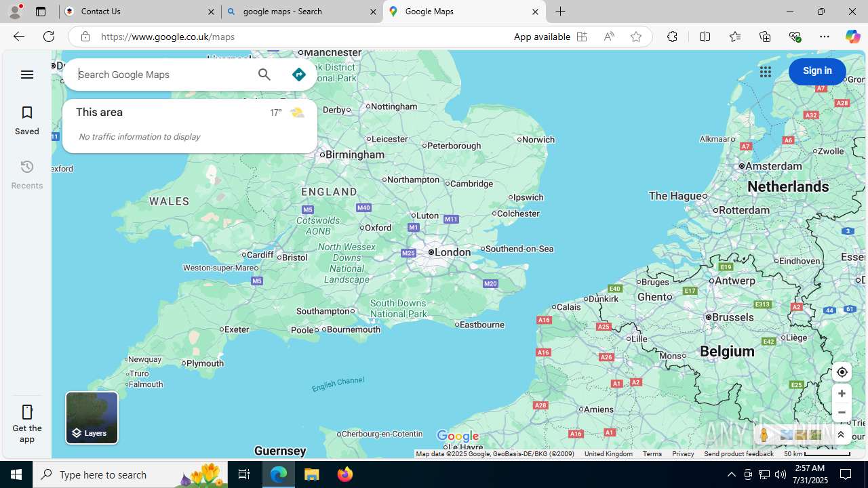The image size is (868, 488).
Task: Open the Google apps grid
Action: click(765, 72)
